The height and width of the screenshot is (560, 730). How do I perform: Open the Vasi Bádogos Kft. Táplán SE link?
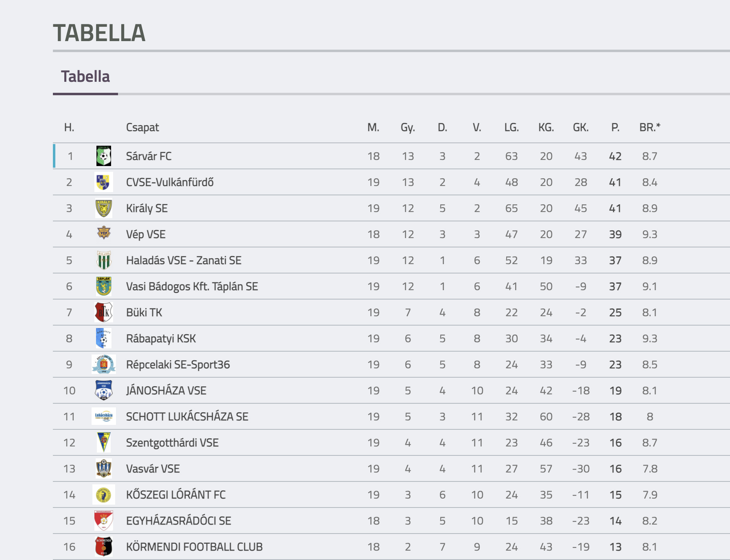(x=192, y=287)
